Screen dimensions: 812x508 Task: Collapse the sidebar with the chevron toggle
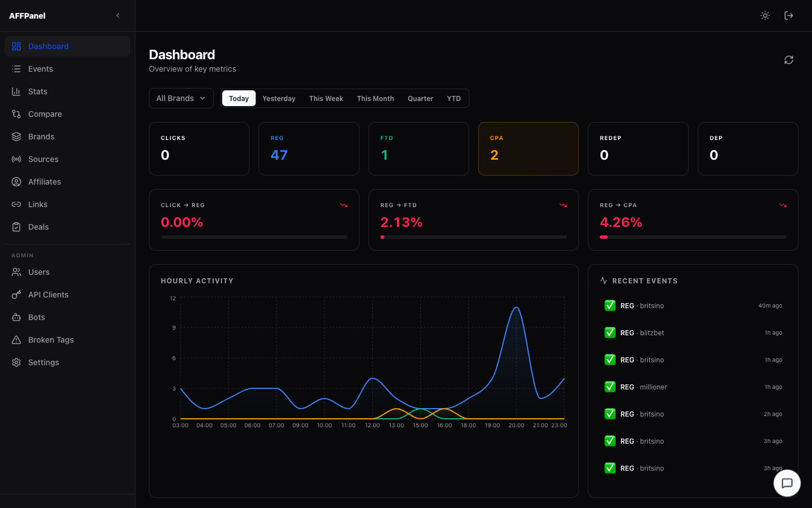tap(117, 15)
